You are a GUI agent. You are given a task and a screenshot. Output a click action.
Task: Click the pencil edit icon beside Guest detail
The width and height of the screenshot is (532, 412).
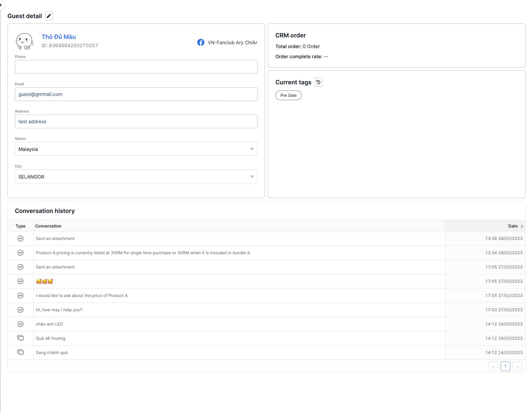coord(49,16)
